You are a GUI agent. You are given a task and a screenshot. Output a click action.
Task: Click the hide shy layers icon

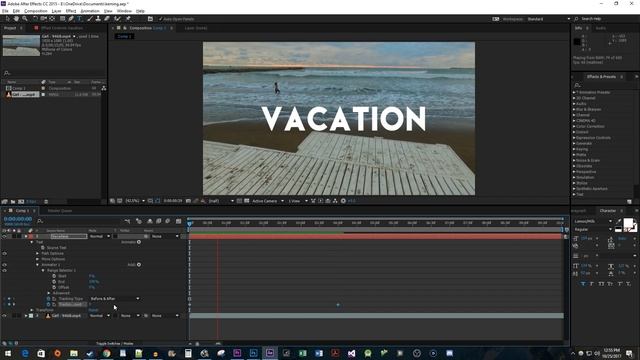coord(150,221)
